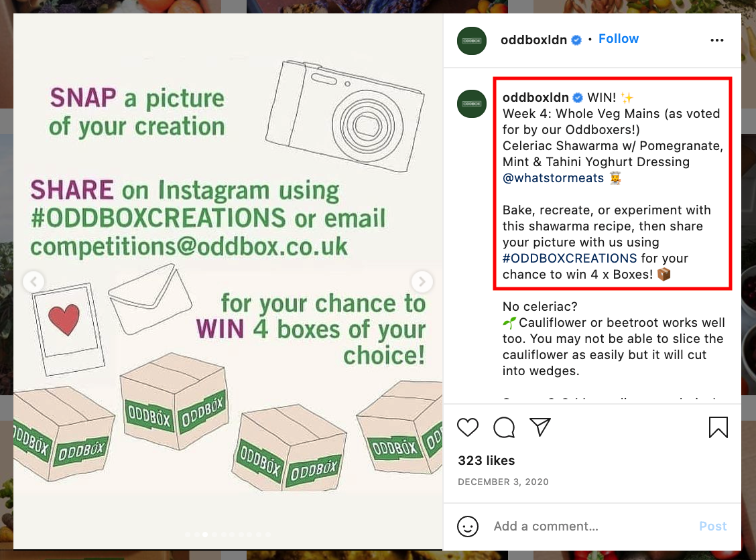This screenshot has height=560, width=756.
Task: Go to previous carousel image arrow
Action: coord(34,281)
